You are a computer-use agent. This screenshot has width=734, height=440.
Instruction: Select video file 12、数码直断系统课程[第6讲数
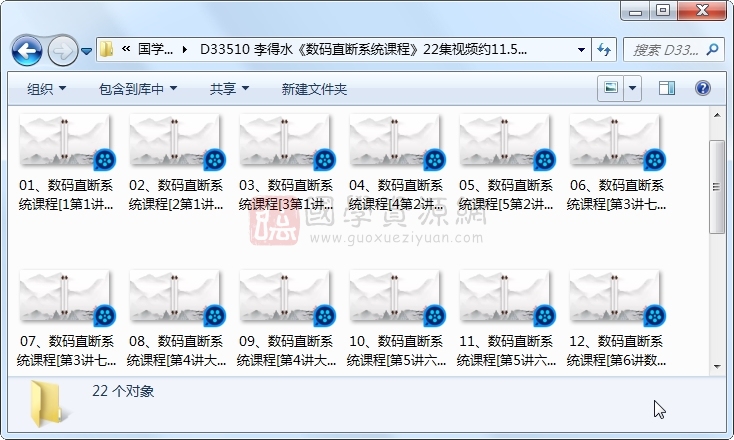pyautogui.click(x=616, y=318)
